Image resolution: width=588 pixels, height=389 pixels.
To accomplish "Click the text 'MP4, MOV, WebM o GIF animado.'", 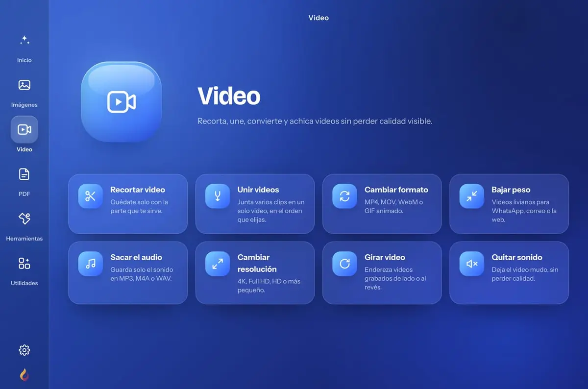I will point(394,206).
